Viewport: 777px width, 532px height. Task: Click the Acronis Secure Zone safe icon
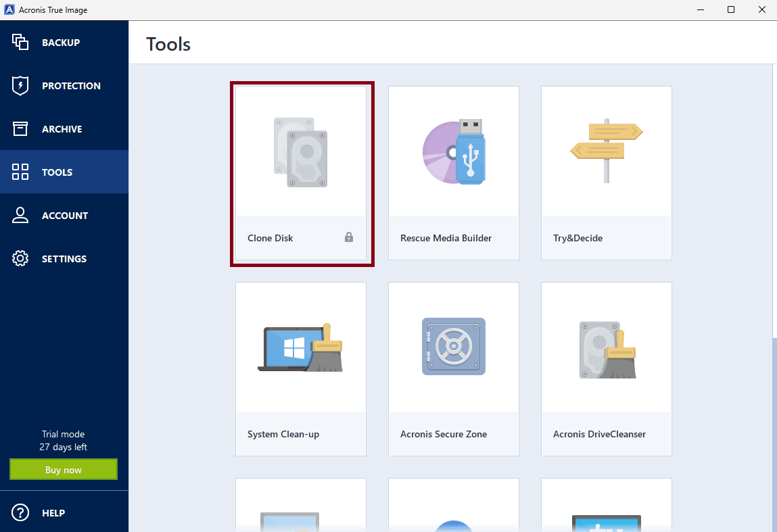coord(454,346)
